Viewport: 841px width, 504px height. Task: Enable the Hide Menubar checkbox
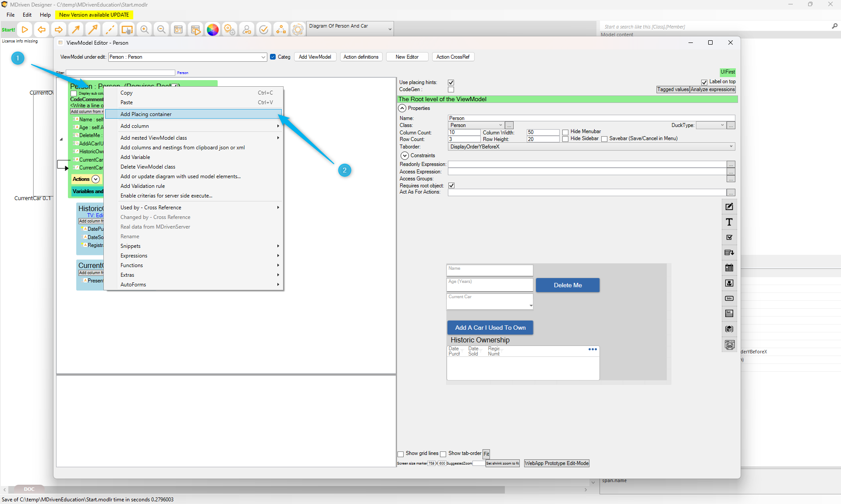[565, 132]
